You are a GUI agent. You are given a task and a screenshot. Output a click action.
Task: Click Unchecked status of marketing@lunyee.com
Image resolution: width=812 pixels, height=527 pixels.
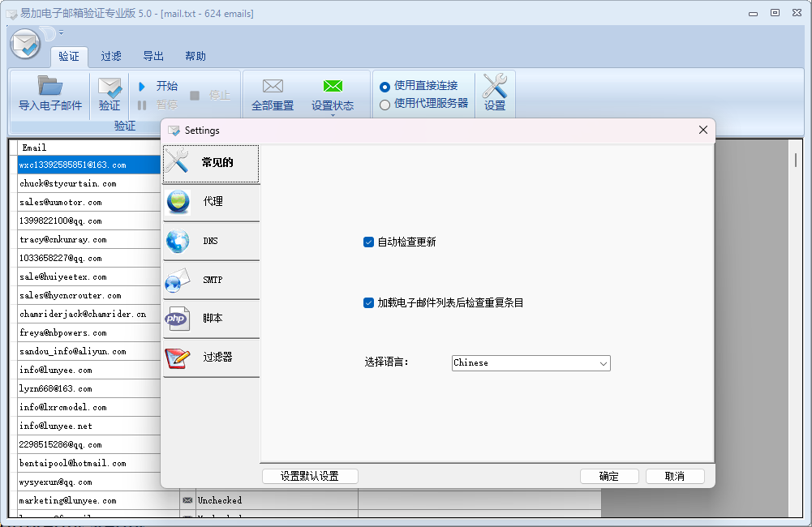pos(220,500)
